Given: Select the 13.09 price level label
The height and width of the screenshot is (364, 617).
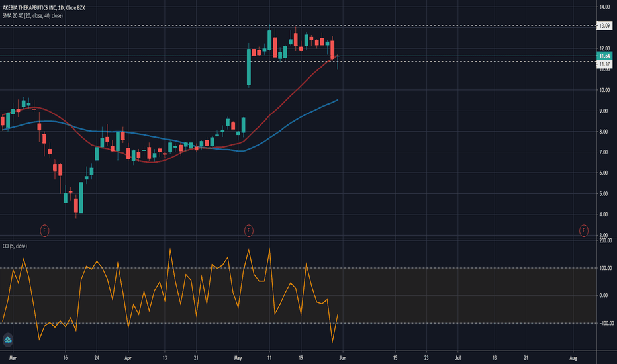Looking at the screenshot, I should click(x=604, y=26).
